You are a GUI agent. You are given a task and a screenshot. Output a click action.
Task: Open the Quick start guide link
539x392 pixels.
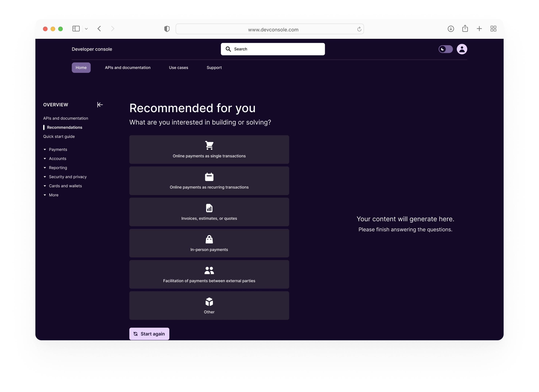59,136
